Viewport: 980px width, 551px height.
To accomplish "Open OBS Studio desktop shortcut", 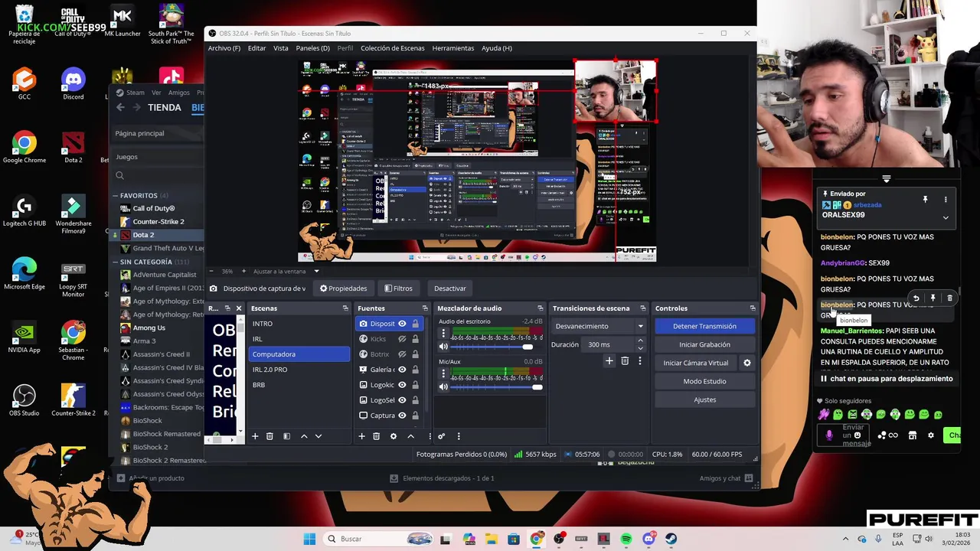I will coord(24,399).
